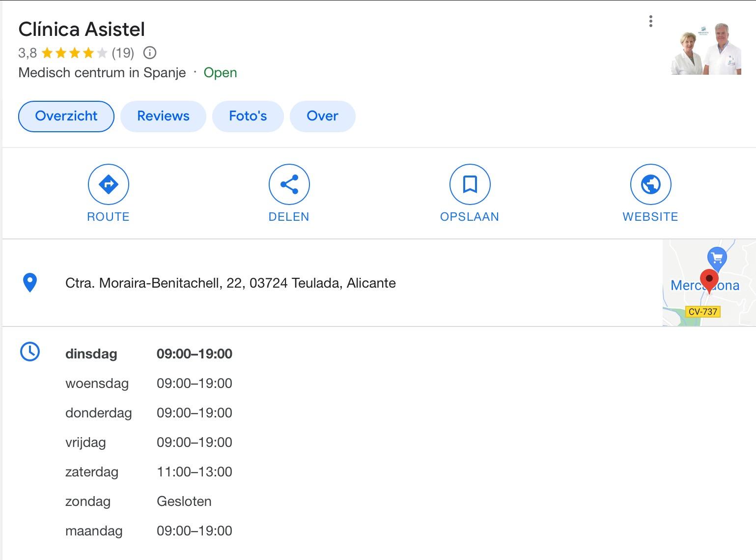Open the clinic doctors photo thumbnail
Viewport: 756px width, 560px height.
(x=706, y=48)
